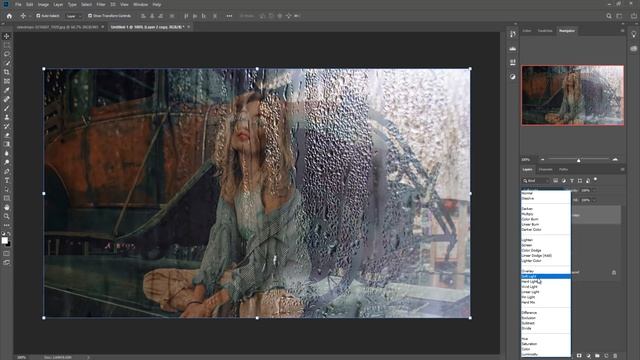
Task: Toggle the Show Transform Controls checkbox
Action: tap(90, 16)
